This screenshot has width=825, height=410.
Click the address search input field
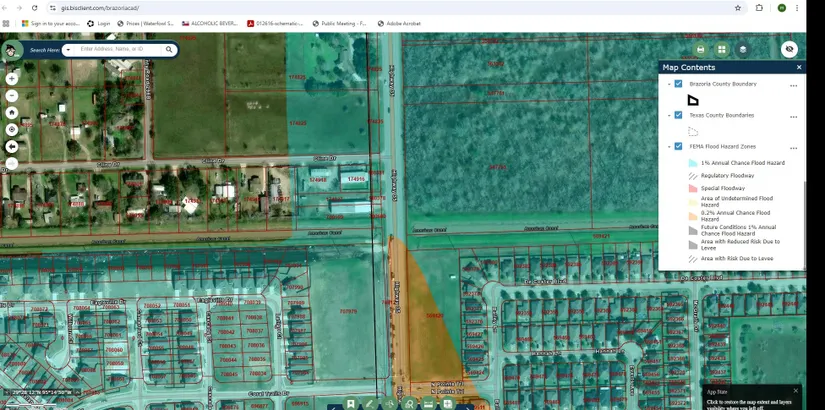click(120, 49)
